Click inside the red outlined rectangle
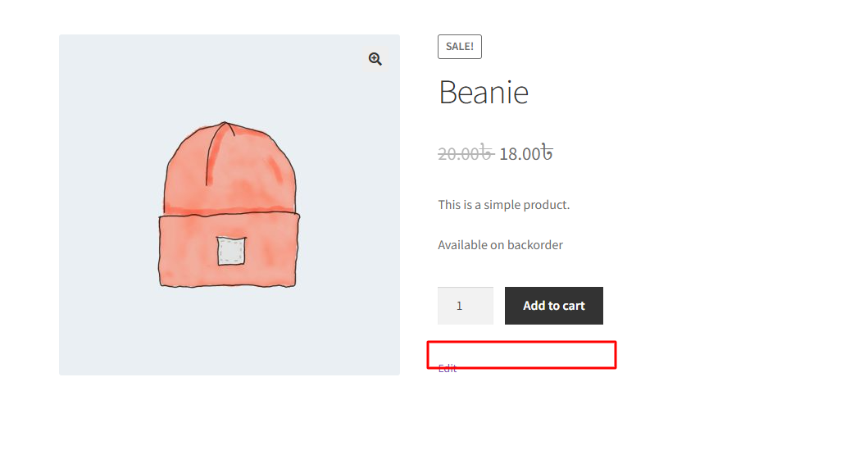The width and height of the screenshot is (868, 450). pyautogui.click(x=521, y=353)
